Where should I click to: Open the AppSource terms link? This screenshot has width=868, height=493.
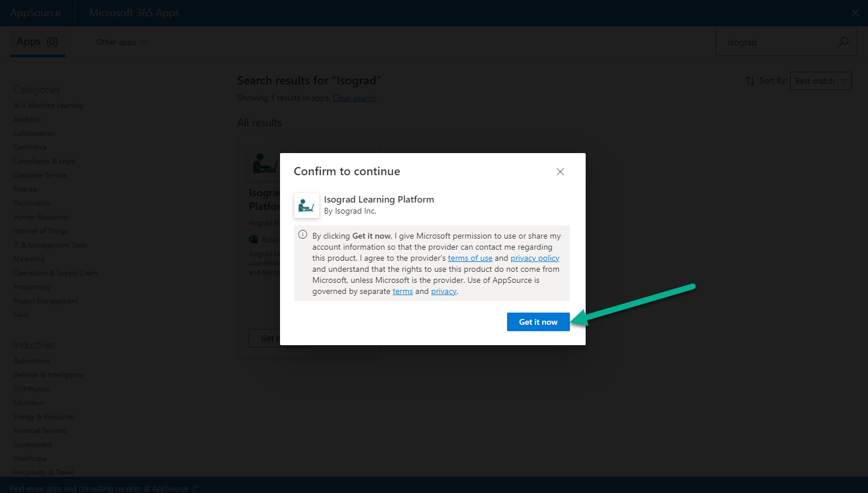402,291
